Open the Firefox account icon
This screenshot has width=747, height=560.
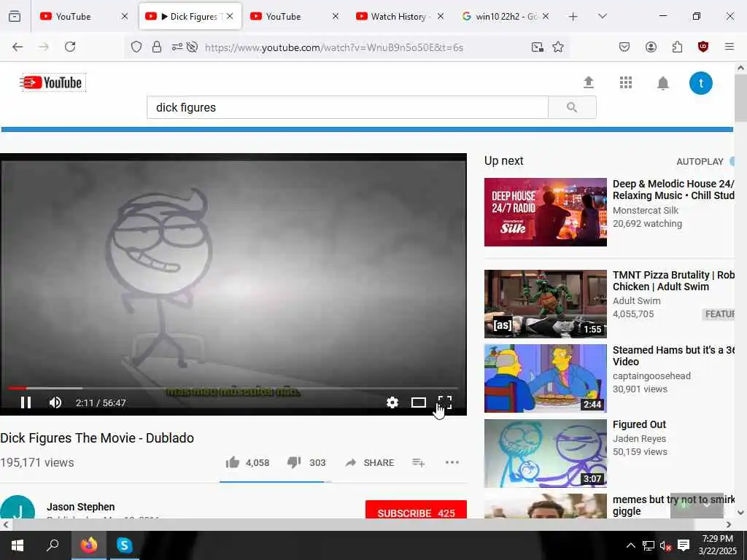(651, 47)
